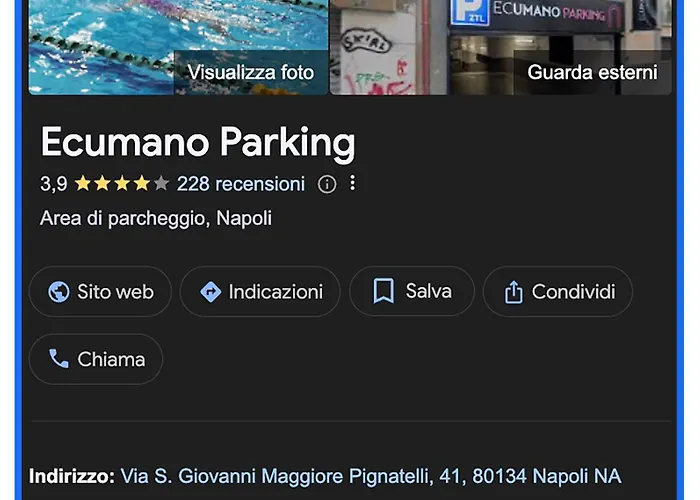Share the listing using Condividi

(558, 292)
